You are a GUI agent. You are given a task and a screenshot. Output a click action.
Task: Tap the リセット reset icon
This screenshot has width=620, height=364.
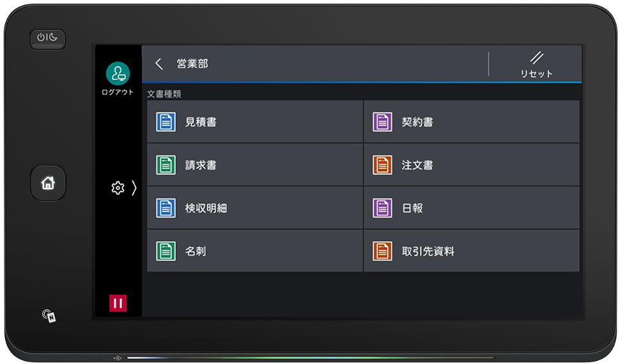coord(536,59)
